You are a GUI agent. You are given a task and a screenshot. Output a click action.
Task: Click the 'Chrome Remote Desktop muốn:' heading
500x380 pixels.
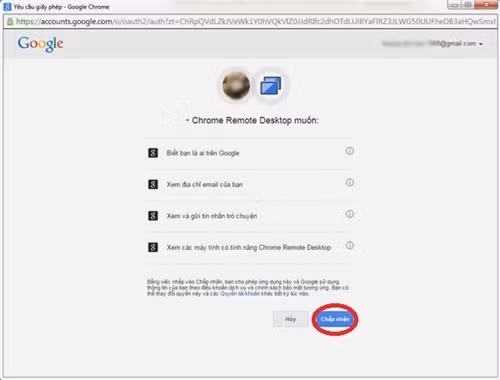255,120
